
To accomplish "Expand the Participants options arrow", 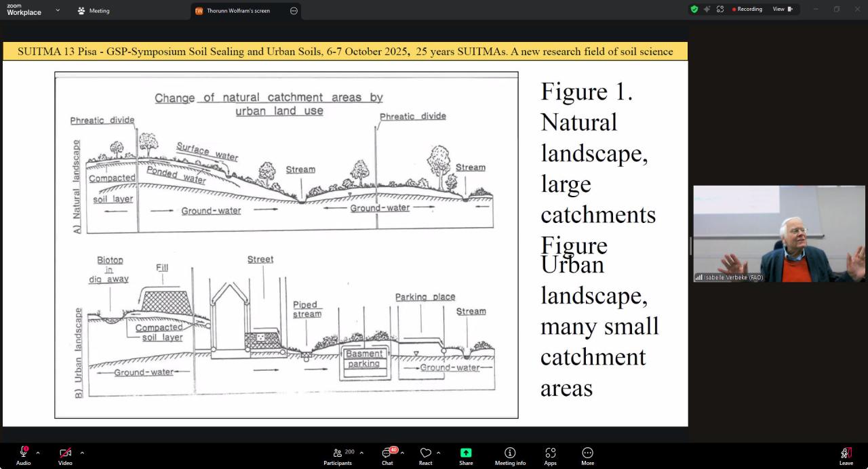I will (x=361, y=453).
